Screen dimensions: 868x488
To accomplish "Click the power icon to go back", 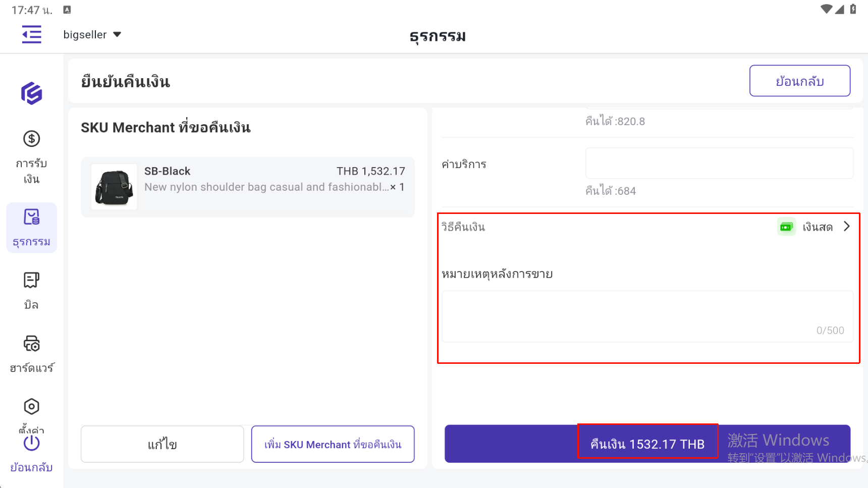I will (x=31, y=443).
